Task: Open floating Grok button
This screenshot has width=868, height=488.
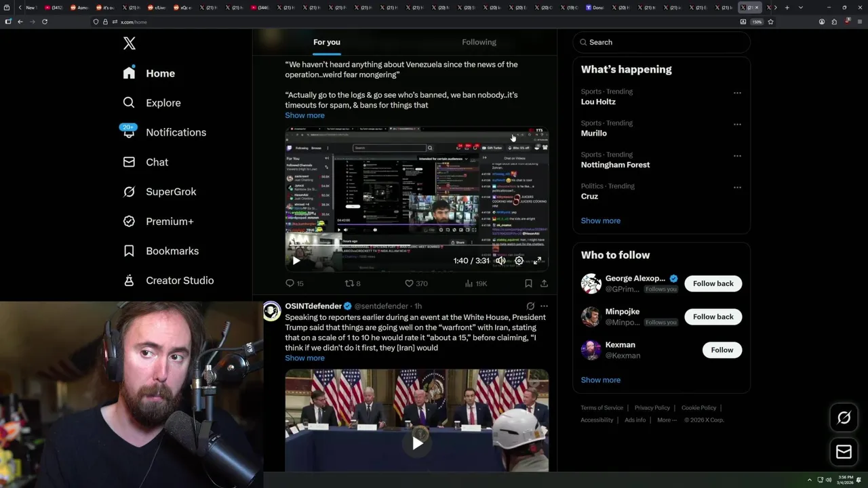Action: (844, 418)
